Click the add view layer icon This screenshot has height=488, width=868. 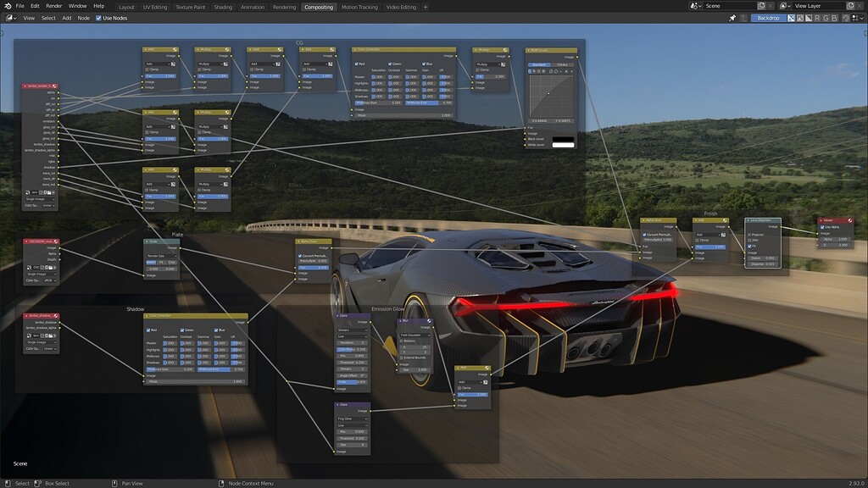pyautogui.click(x=850, y=6)
